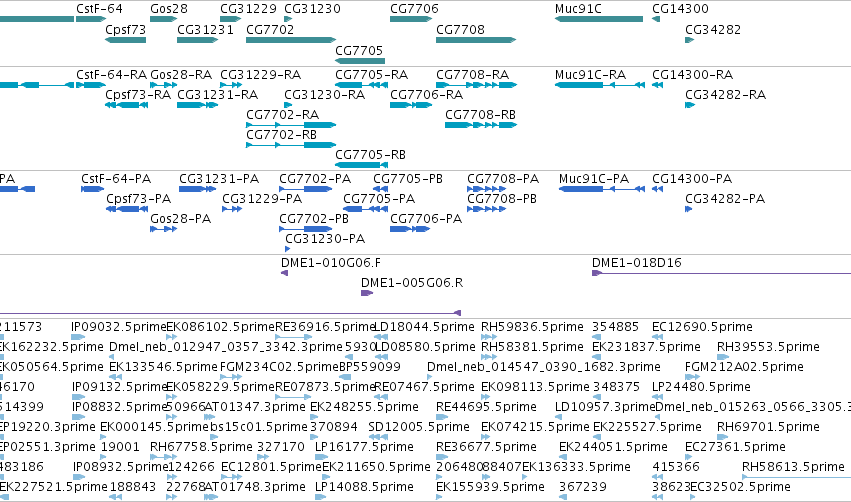
Task: Click the CG7702 gene label
Action: coord(270,30)
